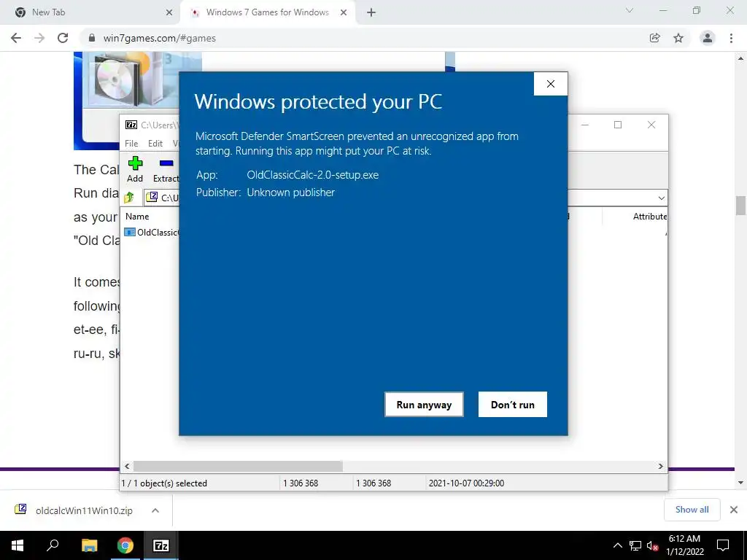Open the 7-Zip File menu

[131, 144]
